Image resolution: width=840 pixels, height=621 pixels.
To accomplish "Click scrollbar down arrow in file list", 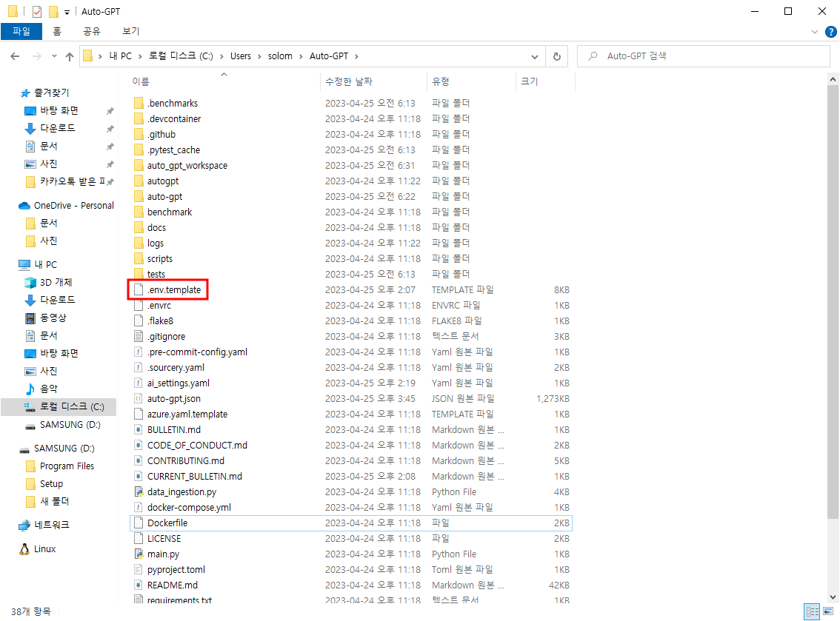I will (833, 597).
